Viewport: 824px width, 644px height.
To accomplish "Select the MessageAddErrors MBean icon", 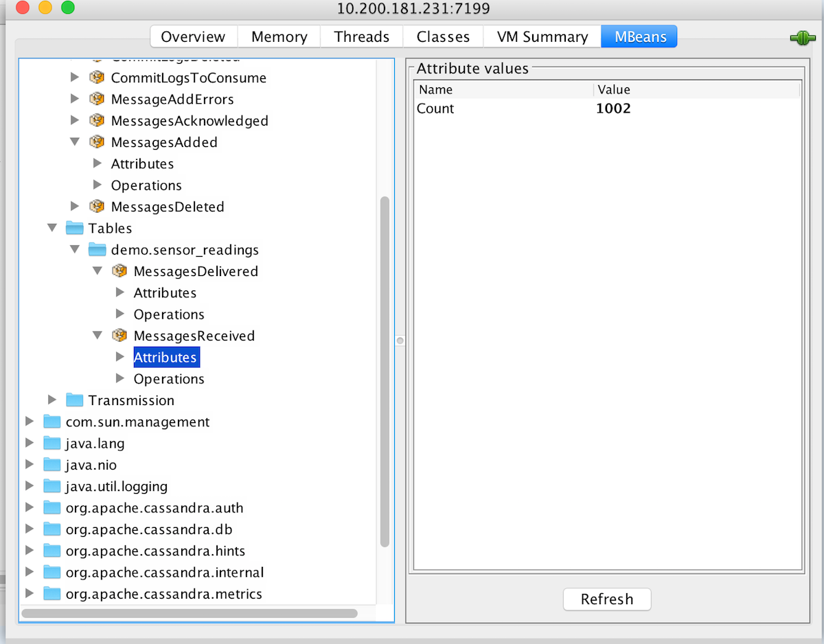I will pos(97,99).
